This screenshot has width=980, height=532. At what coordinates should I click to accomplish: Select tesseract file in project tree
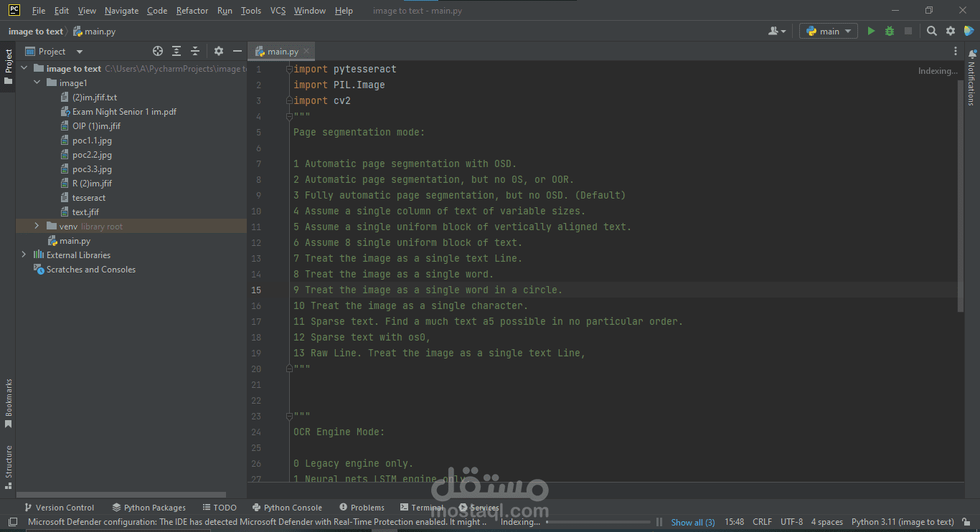[x=83, y=198]
